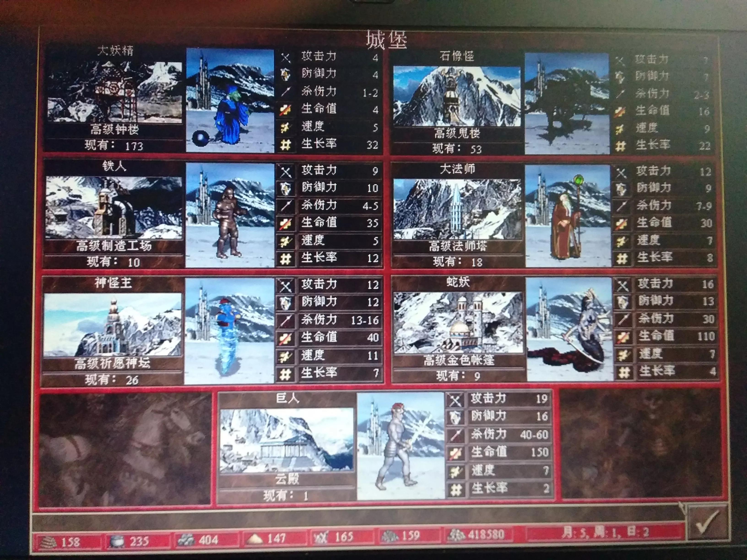Click the growth hash icon for 蛇妖
The width and height of the screenshot is (747, 560).
click(624, 373)
